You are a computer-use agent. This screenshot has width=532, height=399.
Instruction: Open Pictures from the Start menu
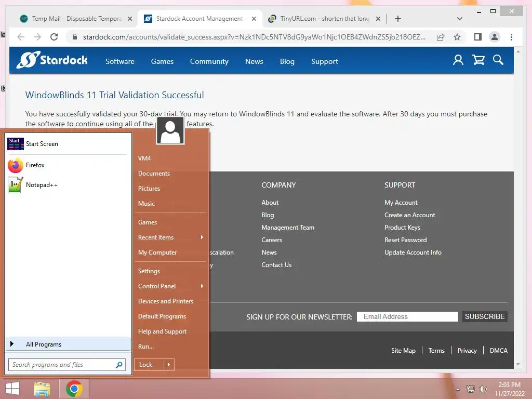149,188
